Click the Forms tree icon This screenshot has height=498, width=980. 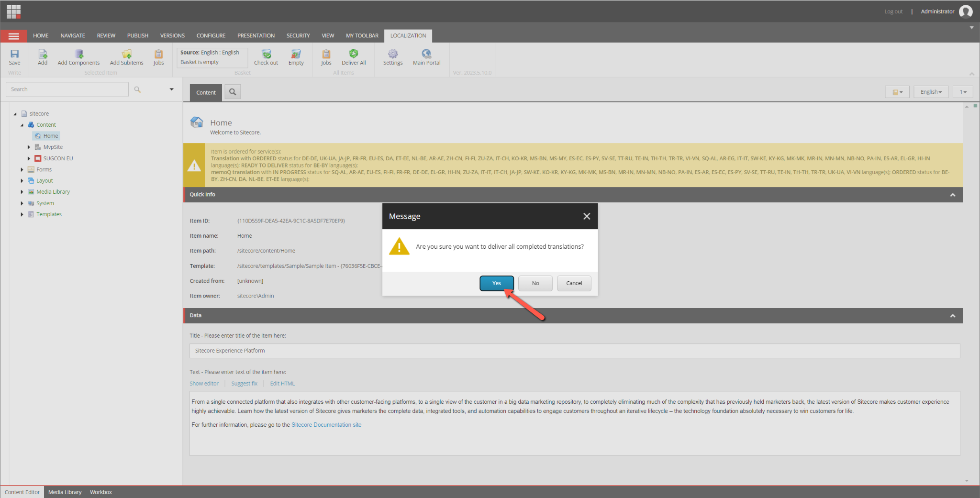pos(31,169)
